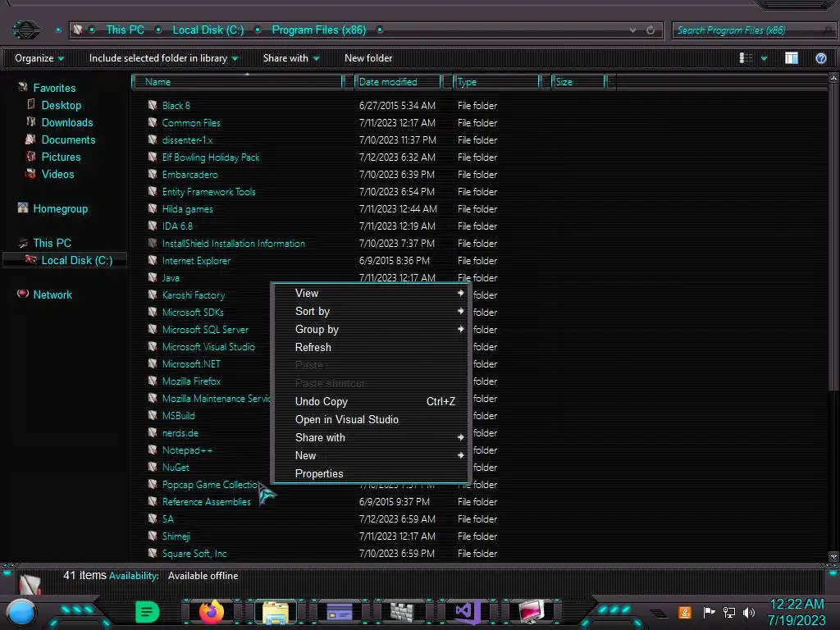
Task: Click the vertical scrollbar of file list
Action: (833, 235)
